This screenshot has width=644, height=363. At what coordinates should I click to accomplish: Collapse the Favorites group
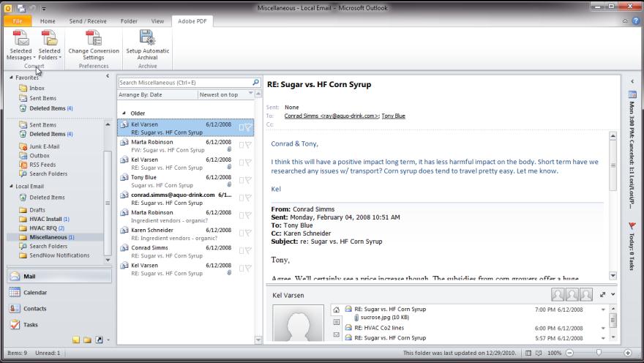[x=11, y=77]
